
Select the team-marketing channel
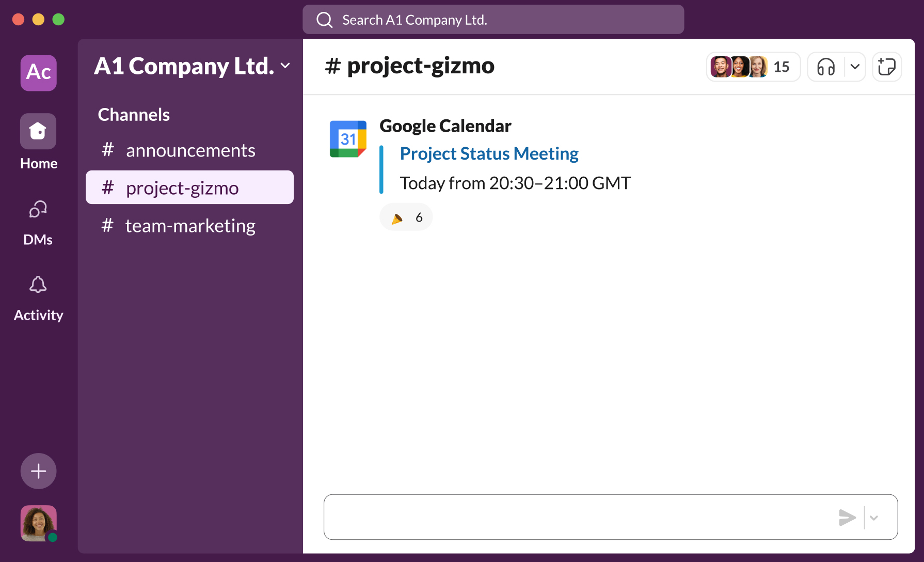(x=190, y=225)
